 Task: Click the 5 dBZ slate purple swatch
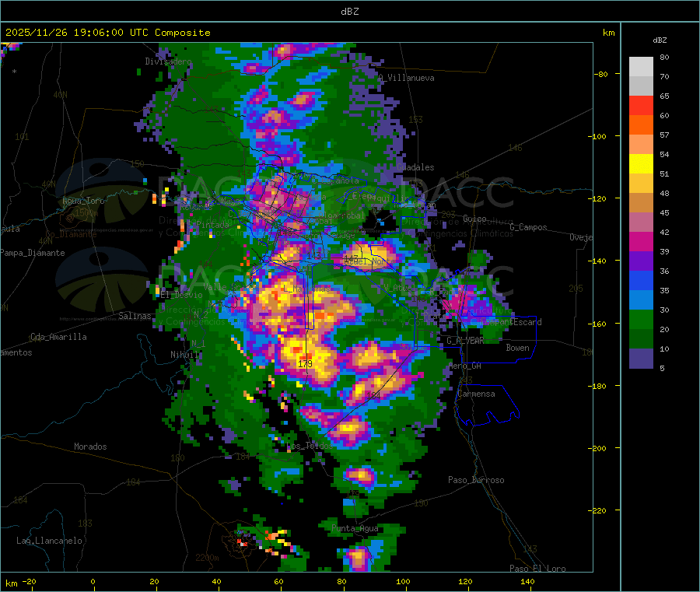pos(641,359)
